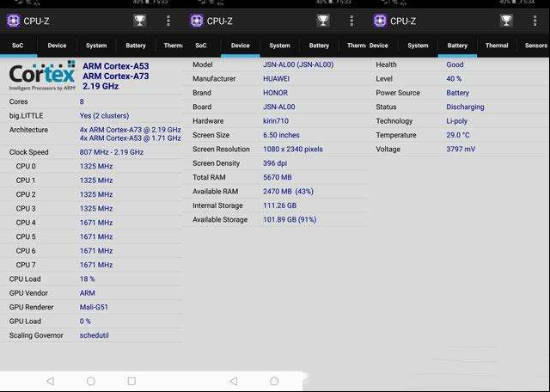Open the trophy icon on the Battery screen

tap(506, 21)
